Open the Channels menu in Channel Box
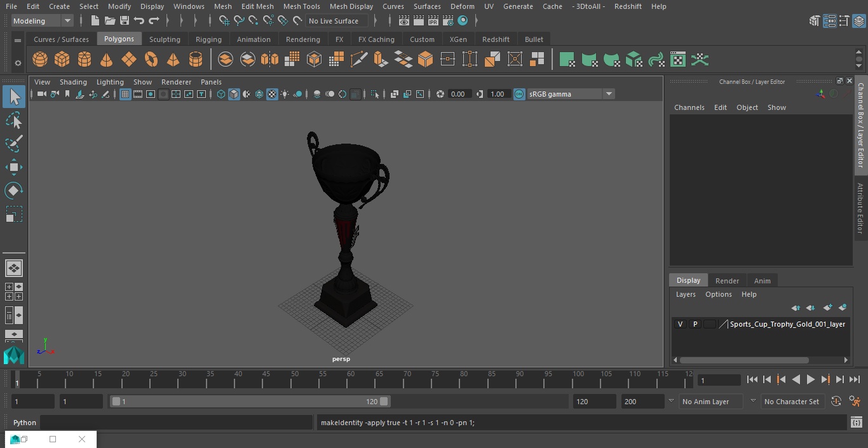 (689, 107)
